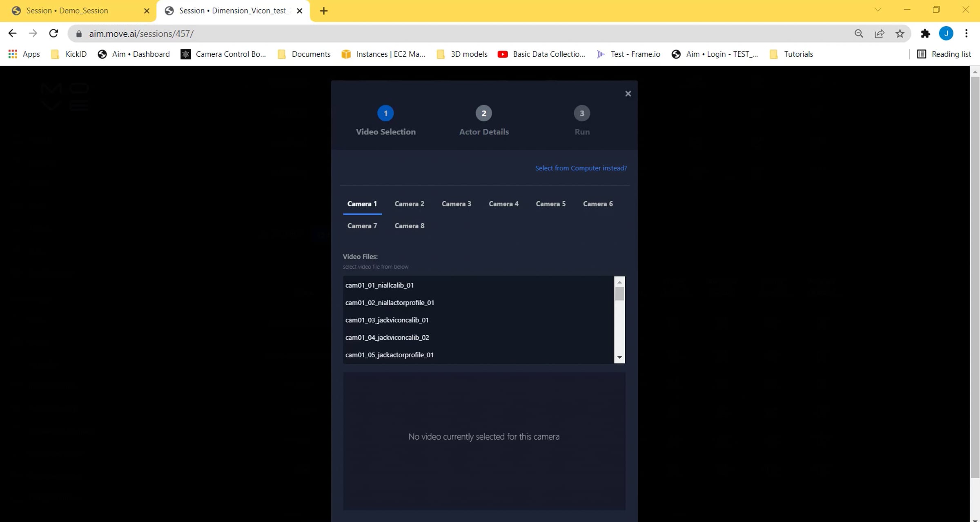Open tab search dropdown chevron
This screenshot has width=980, height=522.
tap(878, 10)
